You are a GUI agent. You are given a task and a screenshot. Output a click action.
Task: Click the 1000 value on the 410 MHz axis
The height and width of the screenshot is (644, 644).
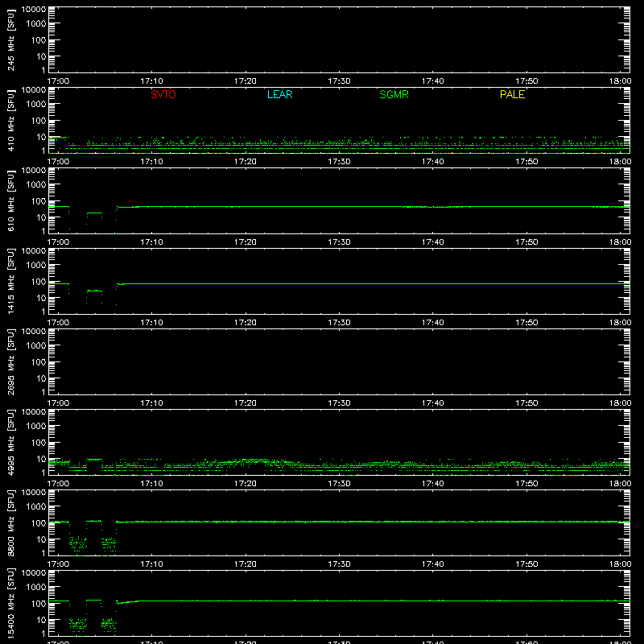click(36, 105)
